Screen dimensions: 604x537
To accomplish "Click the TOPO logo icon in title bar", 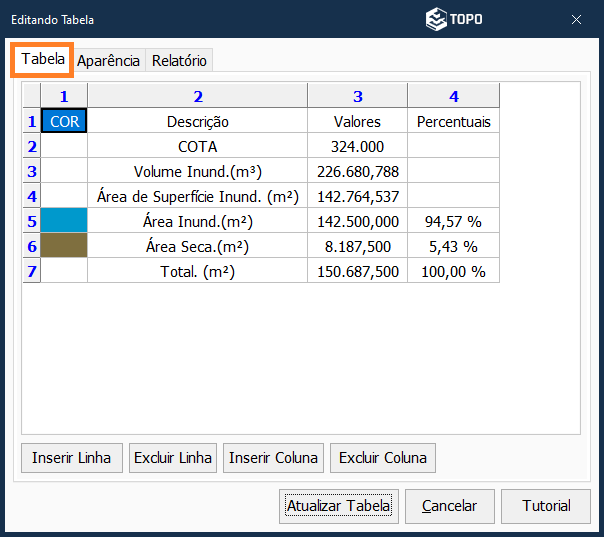I will tap(436, 19).
